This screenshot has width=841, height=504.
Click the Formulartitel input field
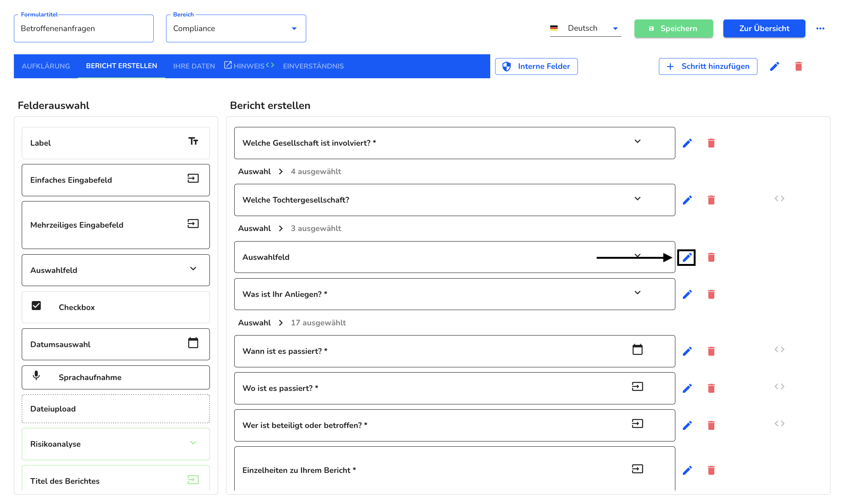84,28
